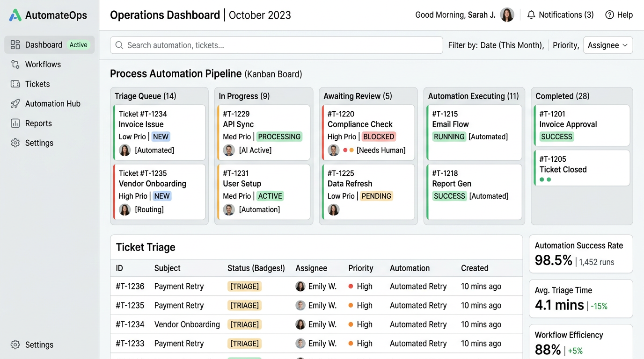Open the Workflows menu item
This screenshot has width=644, height=359.
(x=43, y=65)
